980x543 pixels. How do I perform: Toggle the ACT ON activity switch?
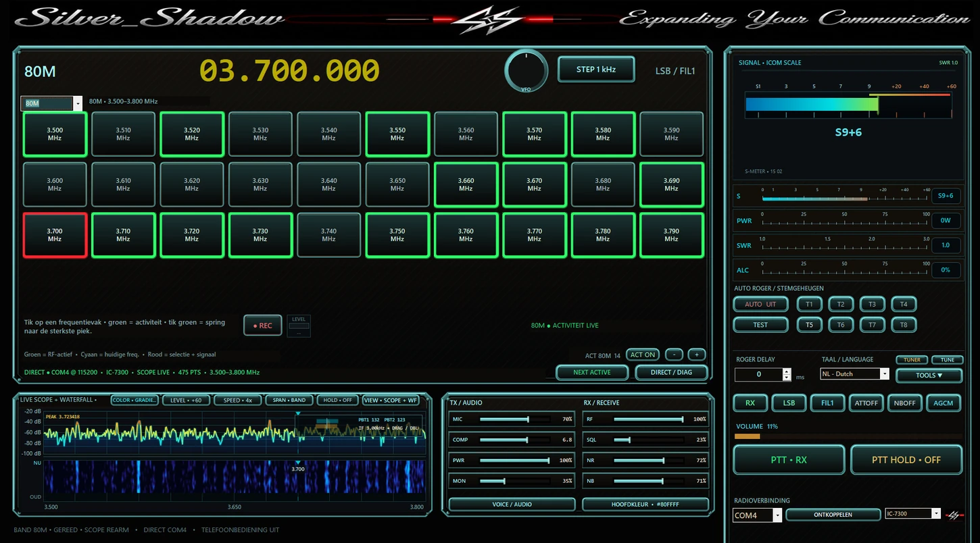tap(642, 355)
